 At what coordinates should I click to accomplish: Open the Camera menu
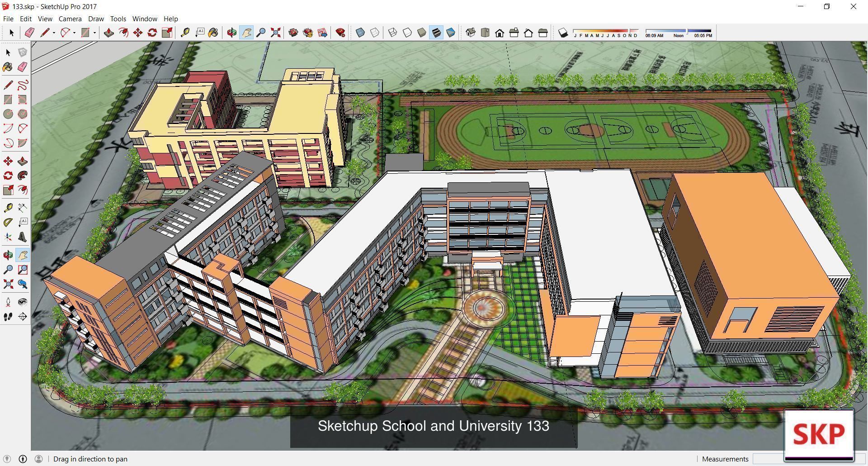click(70, 19)
